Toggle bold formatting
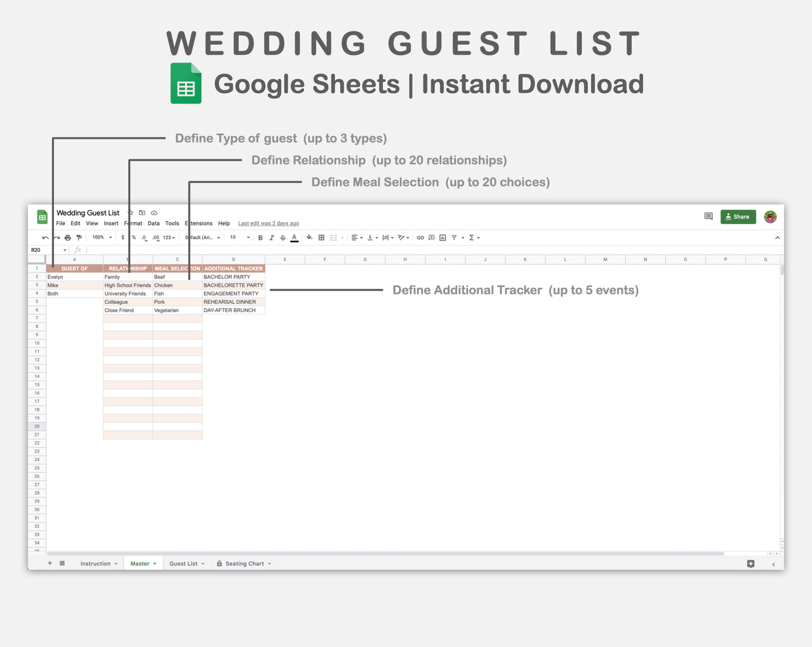812x647 pixels. tap(260, 237)
